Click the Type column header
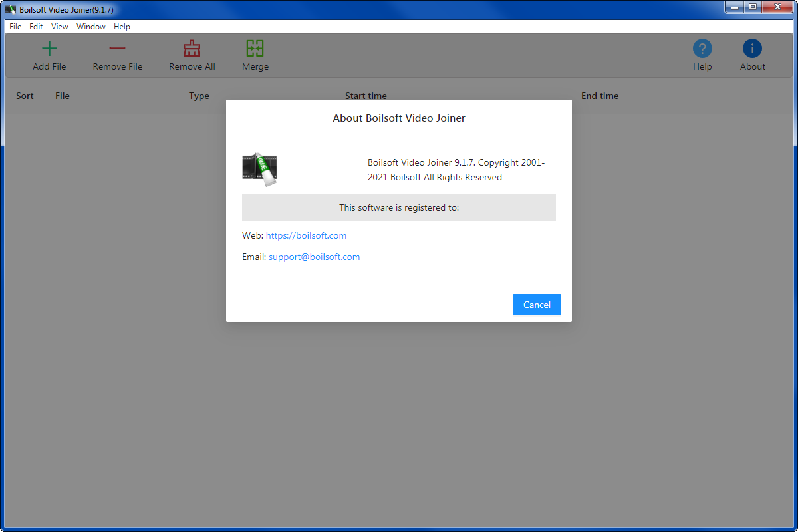Screen dimensions: 798x532 [x=199, y=96]
